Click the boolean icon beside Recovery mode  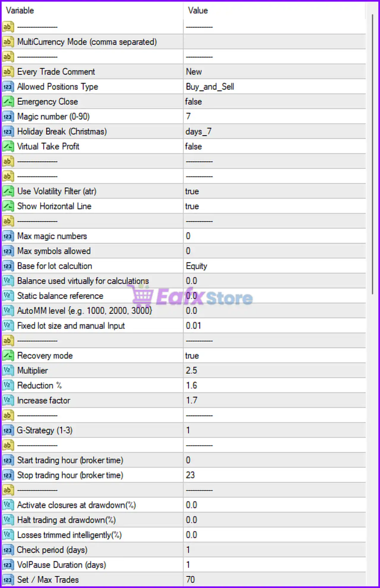[8, 356]
